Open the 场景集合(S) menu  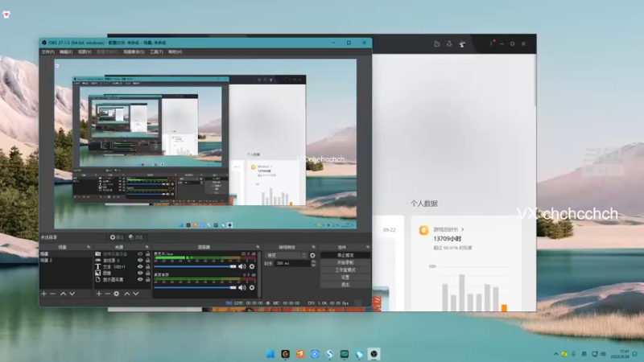(134, 52)
